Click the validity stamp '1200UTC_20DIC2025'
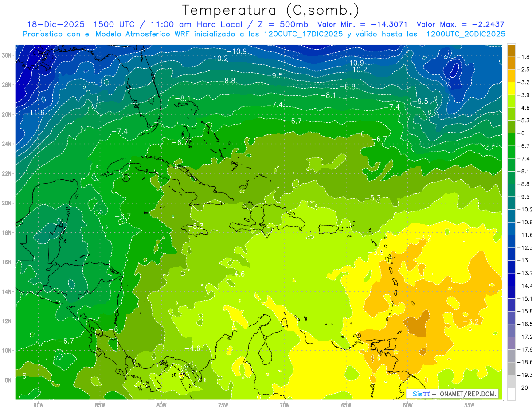The image size is (532, 411). pos(466,34)
